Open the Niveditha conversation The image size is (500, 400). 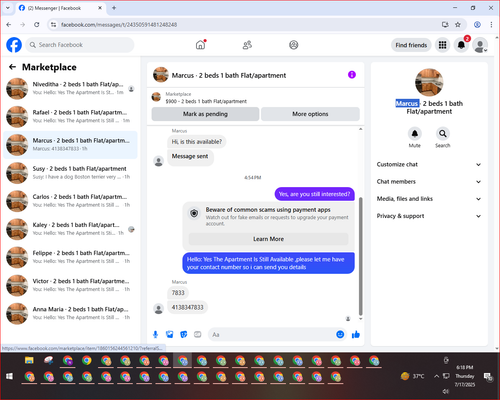(70, 89)
